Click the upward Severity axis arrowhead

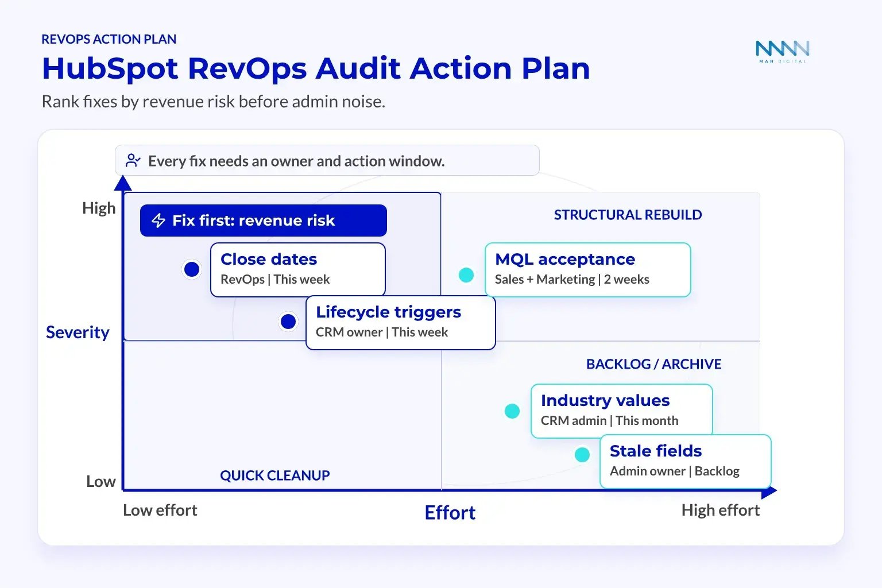tap(123, 183)
